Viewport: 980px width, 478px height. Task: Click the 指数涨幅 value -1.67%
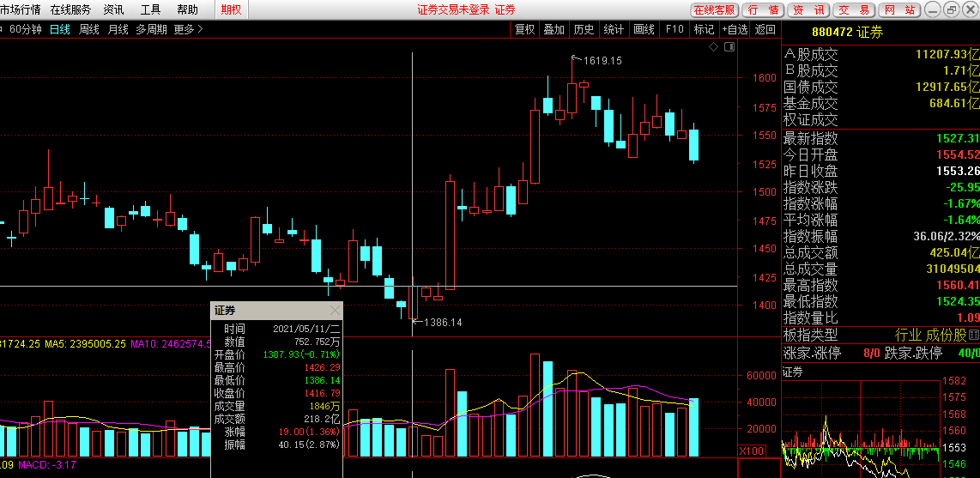pyautogui.click(x=963, y=203)
